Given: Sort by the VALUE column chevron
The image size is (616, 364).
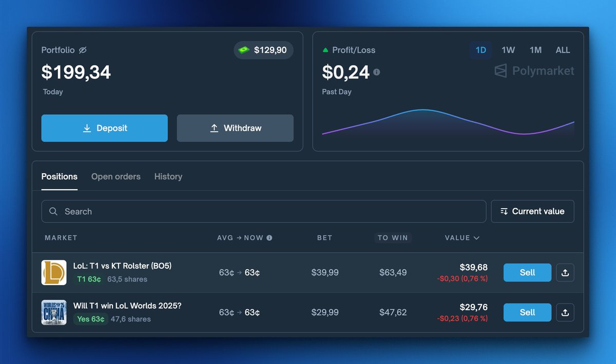Looking at the screenshot, I should 477,238.
